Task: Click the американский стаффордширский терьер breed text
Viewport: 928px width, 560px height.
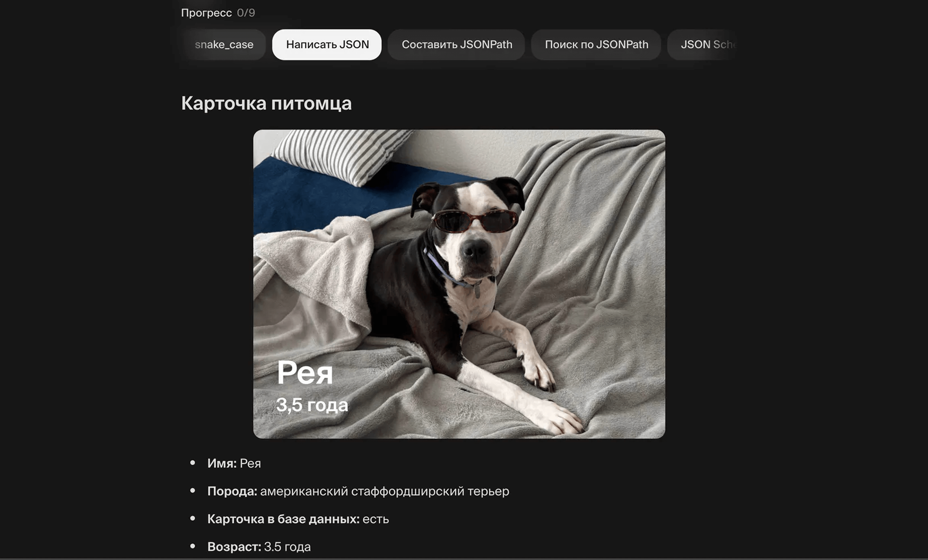Action: click(x=385, y=491)
